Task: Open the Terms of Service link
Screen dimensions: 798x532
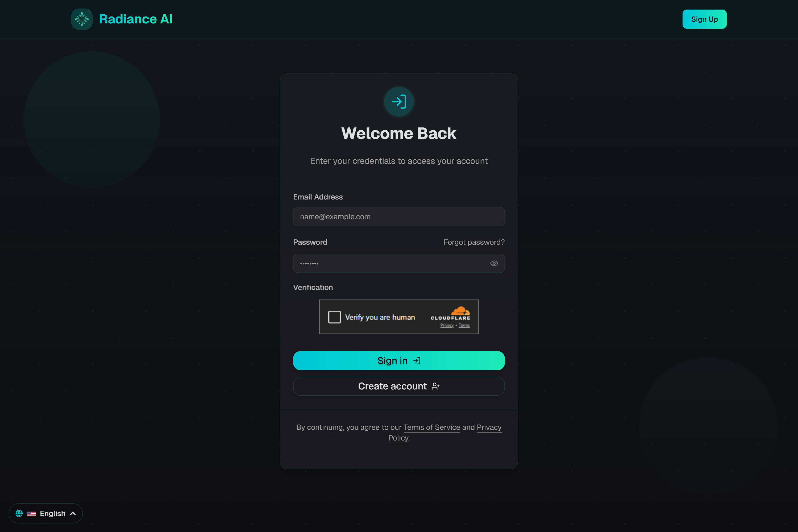Action: coord(431,427)
